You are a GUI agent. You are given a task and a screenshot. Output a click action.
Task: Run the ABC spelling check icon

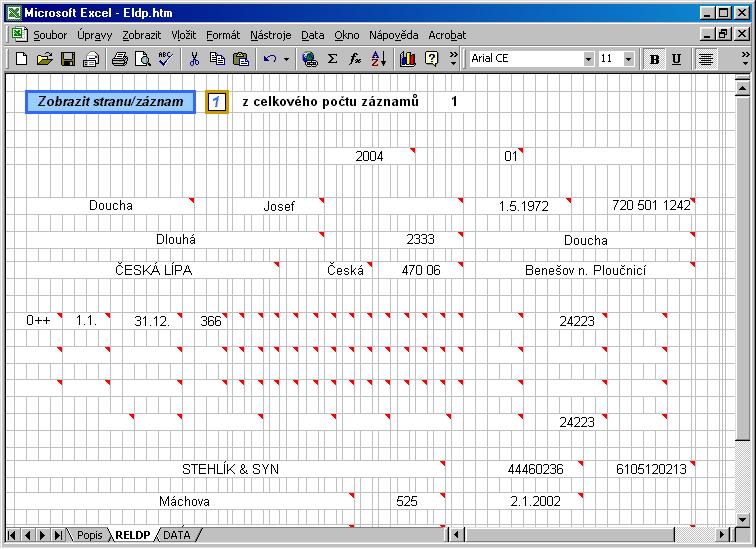(x=165, y=59)
